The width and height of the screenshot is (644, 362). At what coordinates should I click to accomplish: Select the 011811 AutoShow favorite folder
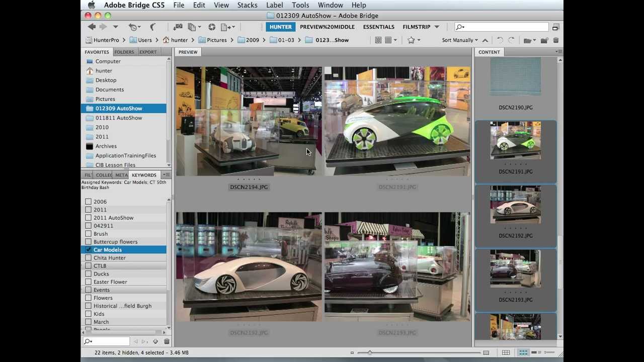click(x=119, y=118)
